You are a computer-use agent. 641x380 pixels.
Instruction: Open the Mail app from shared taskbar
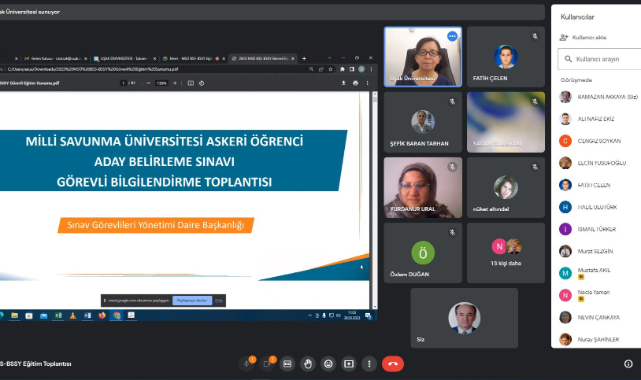(x=44, y=315)
